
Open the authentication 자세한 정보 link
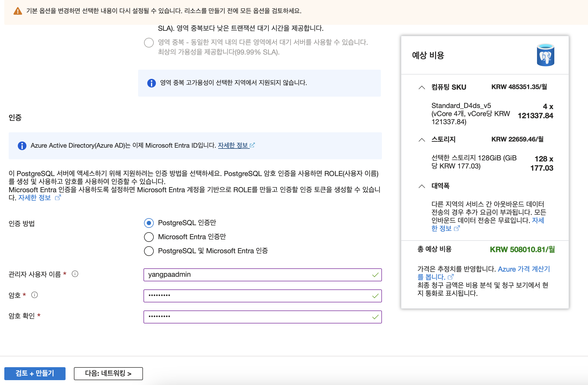[35, 198]
